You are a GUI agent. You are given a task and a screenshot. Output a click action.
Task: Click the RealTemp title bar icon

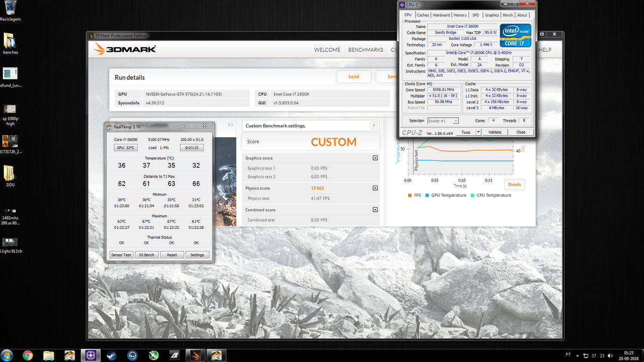[x=109, y=127]
